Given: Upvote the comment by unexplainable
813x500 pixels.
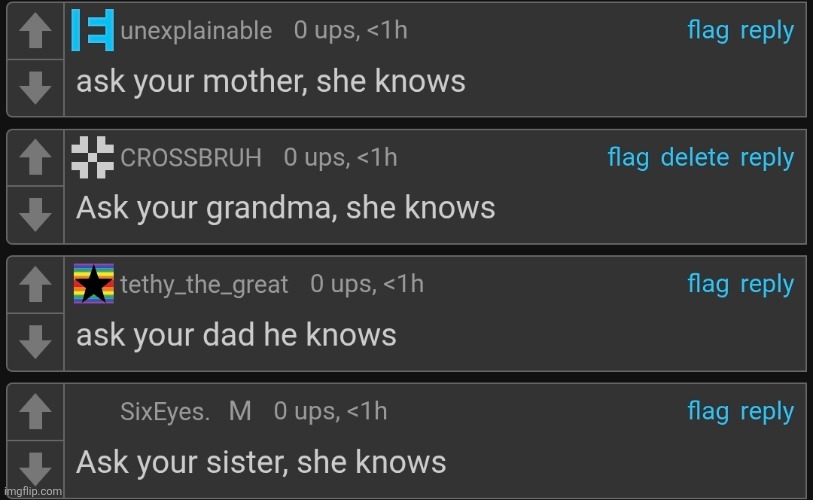Looking at the screenshot, I should click(35, 30).
